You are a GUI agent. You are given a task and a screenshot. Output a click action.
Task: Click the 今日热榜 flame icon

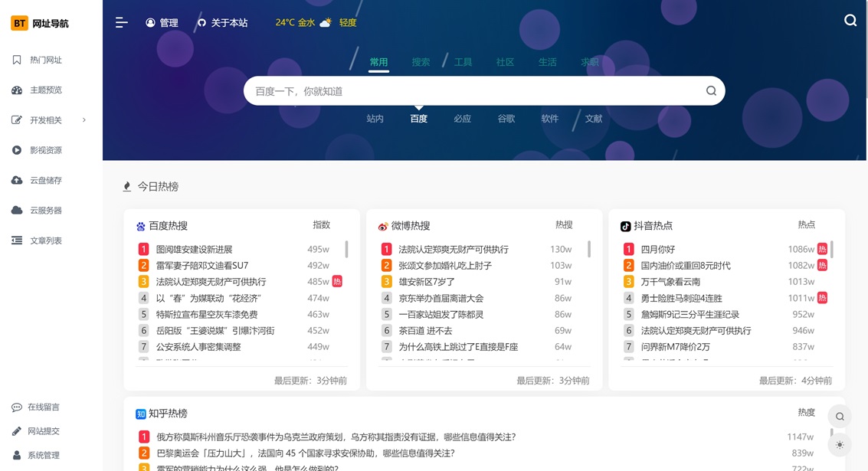point(126,187)
